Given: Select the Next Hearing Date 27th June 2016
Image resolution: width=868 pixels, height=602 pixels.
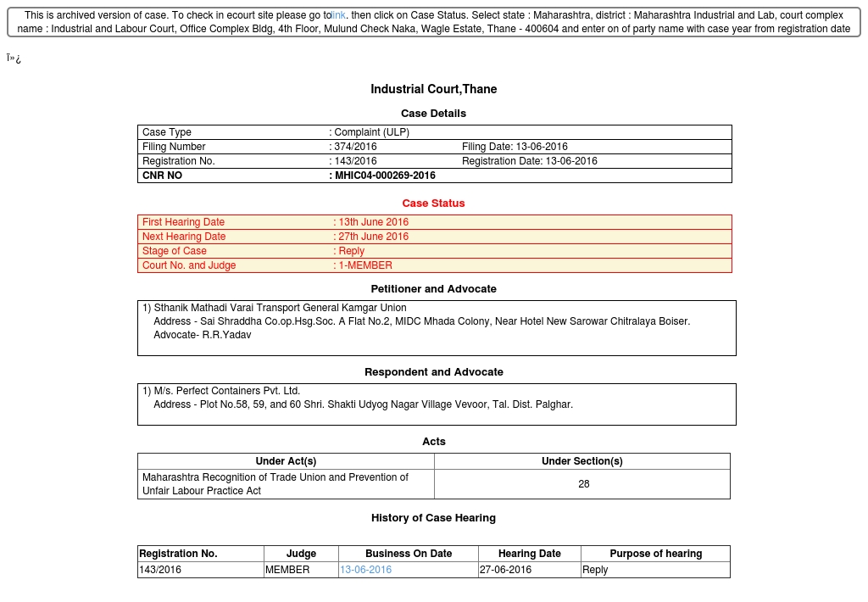Looking at the screenshot, I should [x=373, y=237].
